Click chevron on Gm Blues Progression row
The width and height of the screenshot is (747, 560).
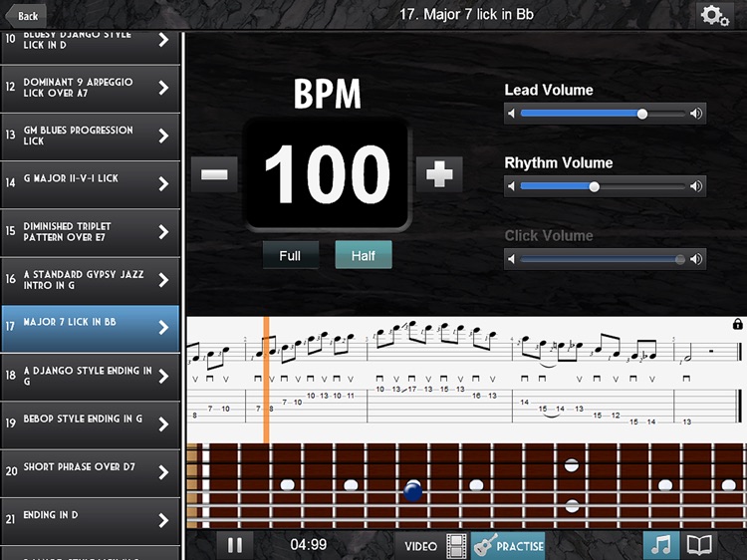coord(163,136)
